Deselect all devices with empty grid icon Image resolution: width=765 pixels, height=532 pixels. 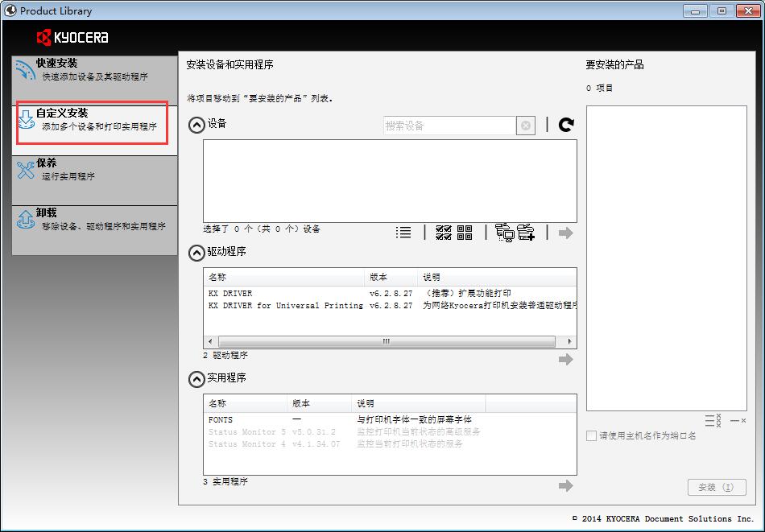tap(465, 233)
